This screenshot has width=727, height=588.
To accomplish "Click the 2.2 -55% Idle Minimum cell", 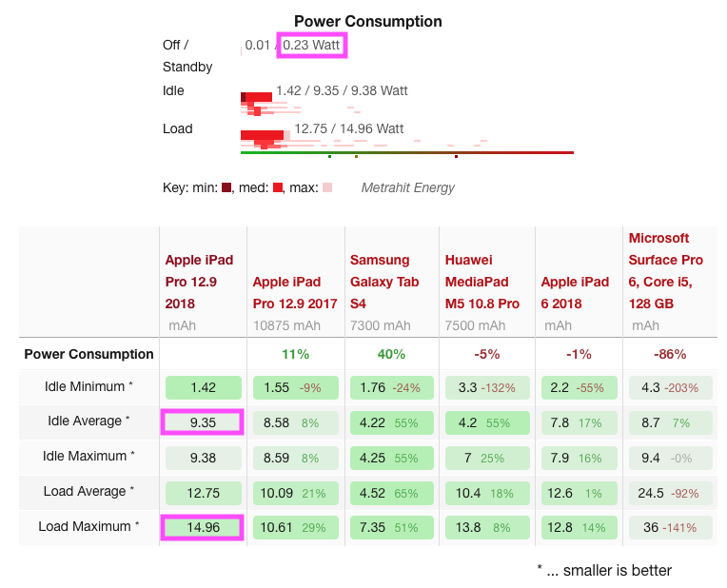I will 580,387.
